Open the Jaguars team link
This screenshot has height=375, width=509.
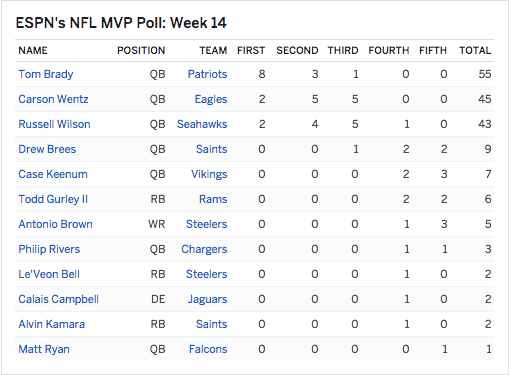207,299
